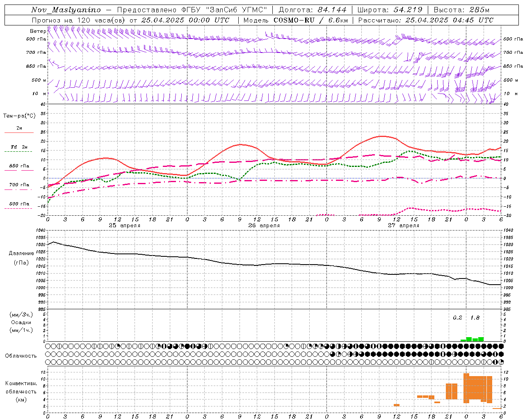The image size is (525, 420).
Task: Click the green precipitation bars
Action: click(472, 339)
